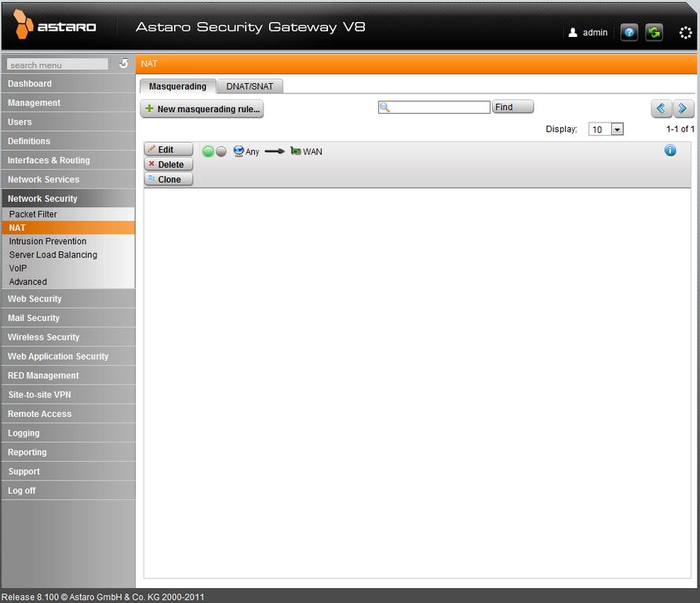Screen dimensions: 700x603
Task: Clone the Any to WAN rule
Action: [x=168, y=179]
